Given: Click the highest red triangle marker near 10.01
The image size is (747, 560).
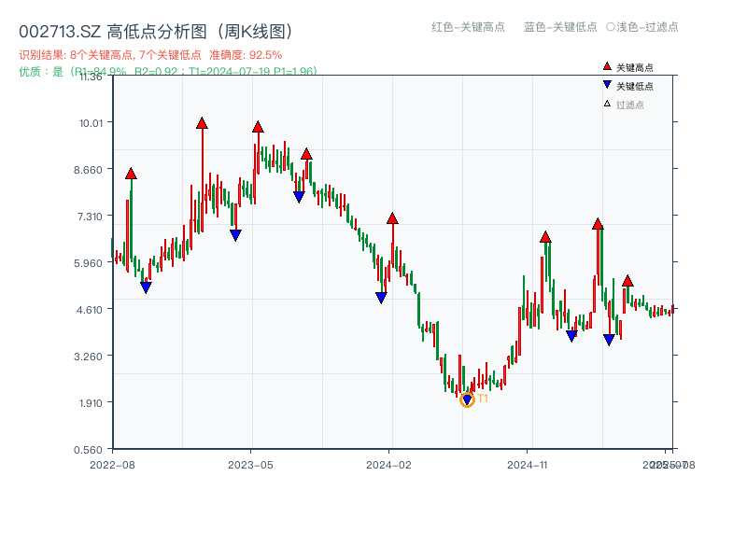Looking at the screenshot, I should (202, 122).
